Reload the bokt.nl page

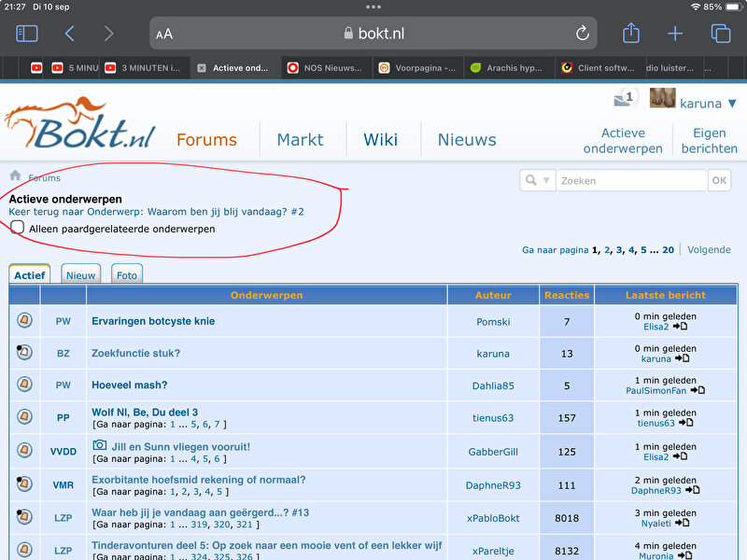point(582,34)
